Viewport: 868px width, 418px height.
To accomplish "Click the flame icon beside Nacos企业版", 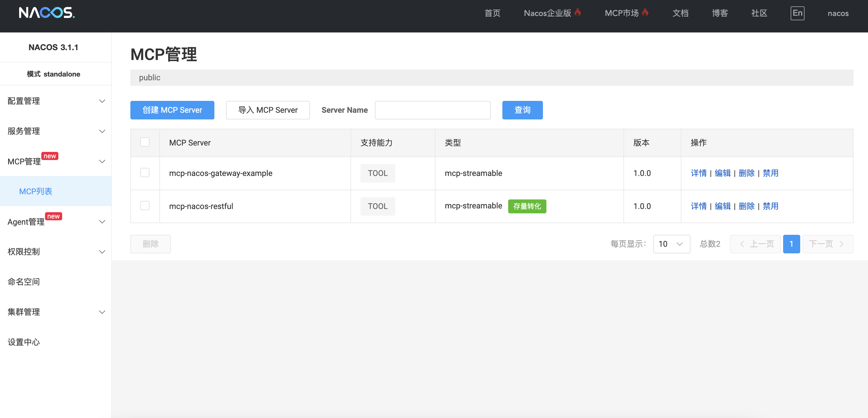I will click(577, 12).
